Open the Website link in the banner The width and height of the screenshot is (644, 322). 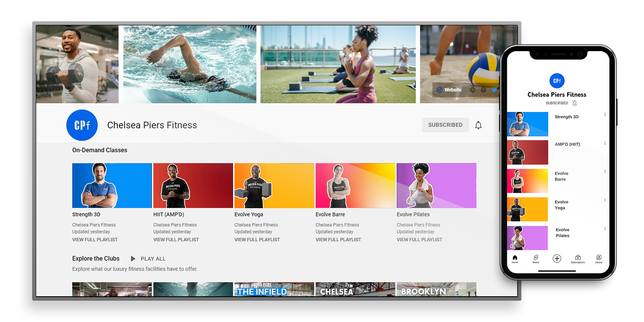tap(453, 90)
